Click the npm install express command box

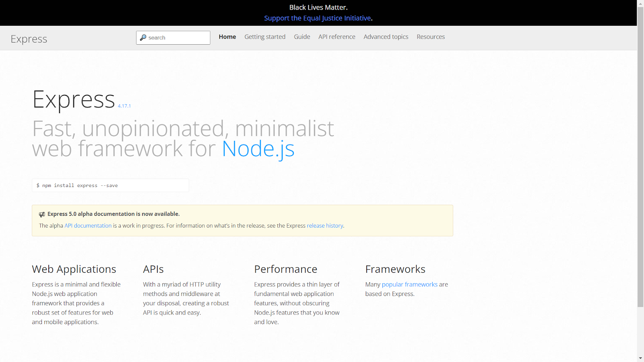110,185
